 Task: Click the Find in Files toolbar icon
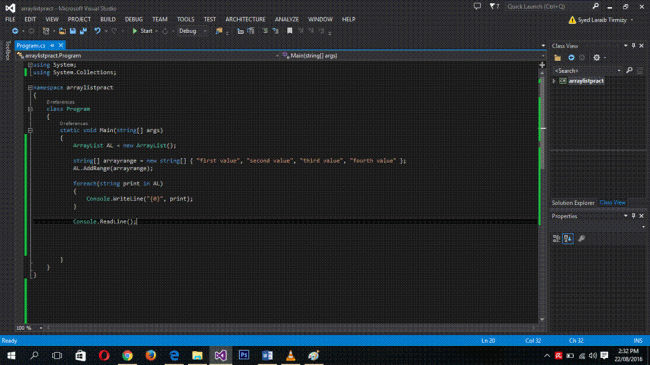click(218, 31)
